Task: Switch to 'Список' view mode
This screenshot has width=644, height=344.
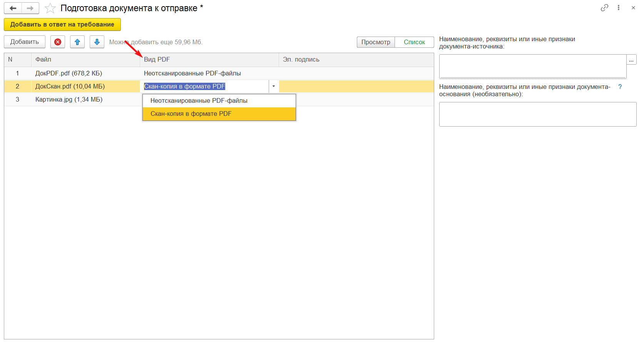Action: [415, 42]
